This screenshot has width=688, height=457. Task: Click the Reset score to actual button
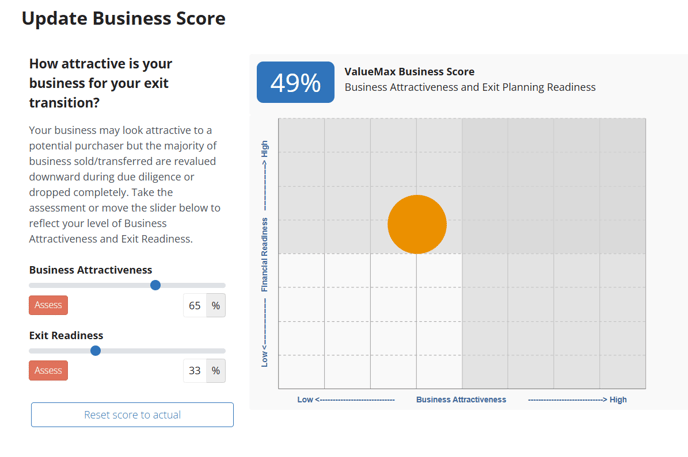(132, 414)
